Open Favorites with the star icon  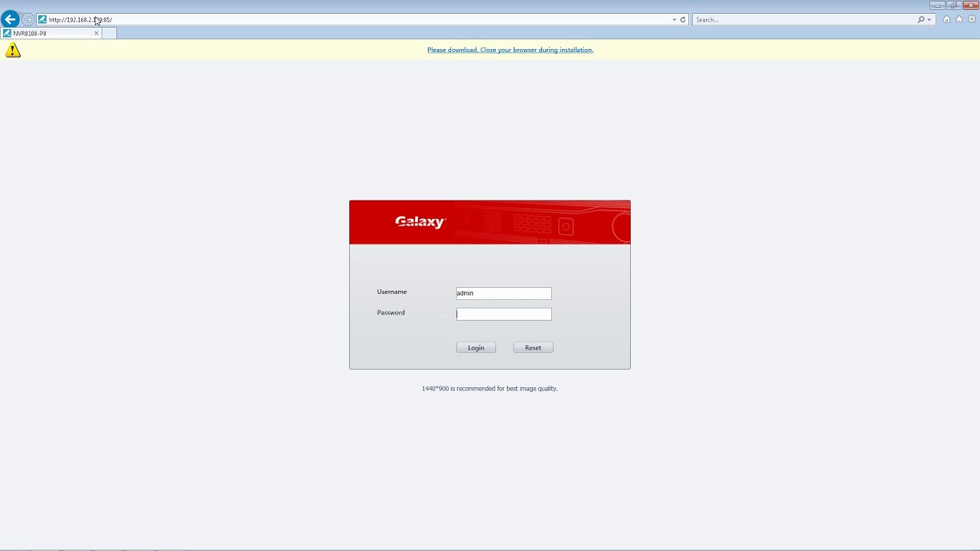tap(959, 19)
